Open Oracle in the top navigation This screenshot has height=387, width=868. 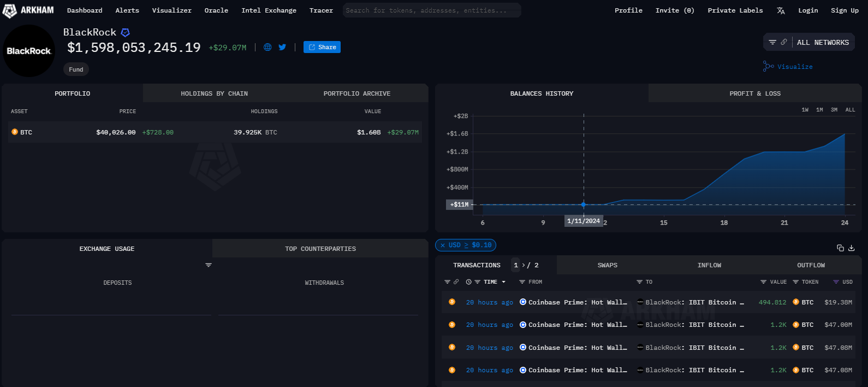coord(216,10)
